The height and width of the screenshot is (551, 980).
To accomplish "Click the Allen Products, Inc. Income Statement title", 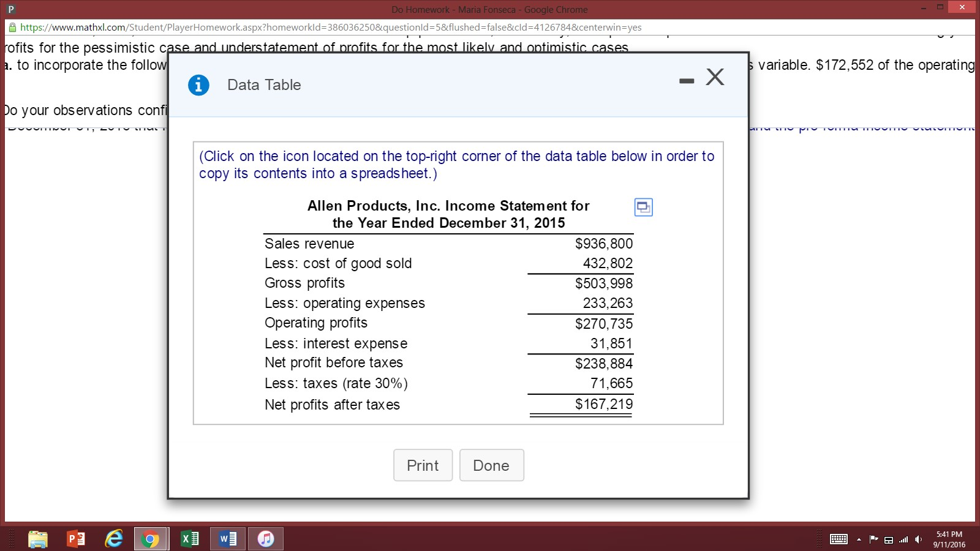I will point(448,214).
